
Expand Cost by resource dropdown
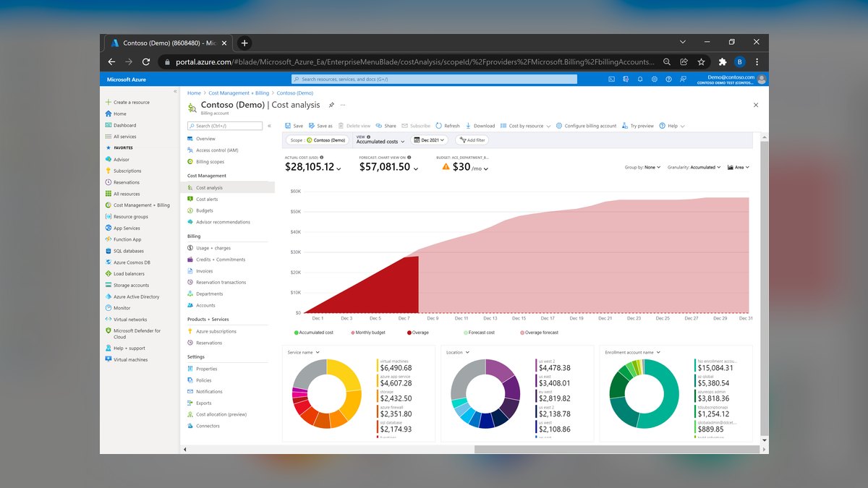point(525,126)
